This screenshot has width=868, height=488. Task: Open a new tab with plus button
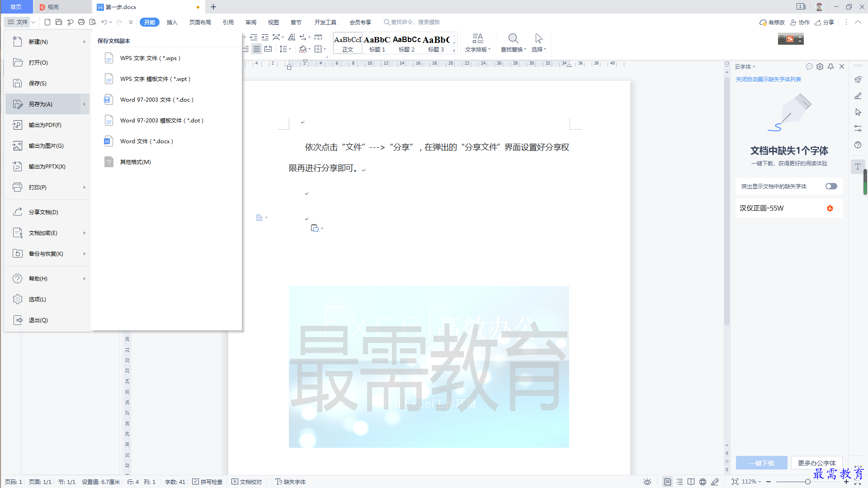[x=213, y=7]
